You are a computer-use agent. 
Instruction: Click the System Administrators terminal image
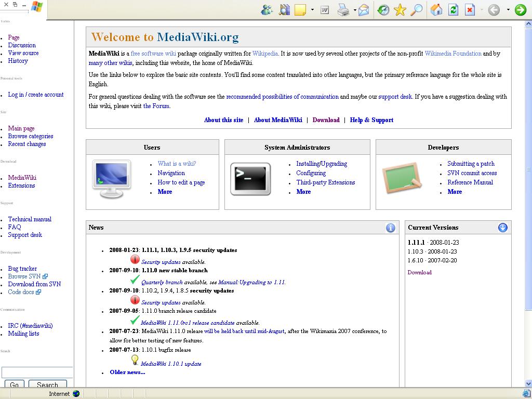coord(250,179)
